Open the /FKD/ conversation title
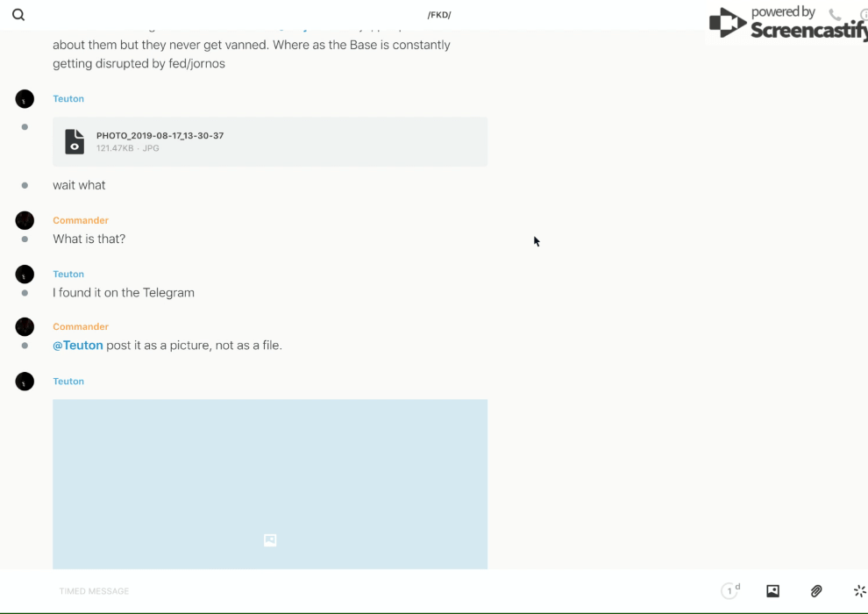 [438, 15]
